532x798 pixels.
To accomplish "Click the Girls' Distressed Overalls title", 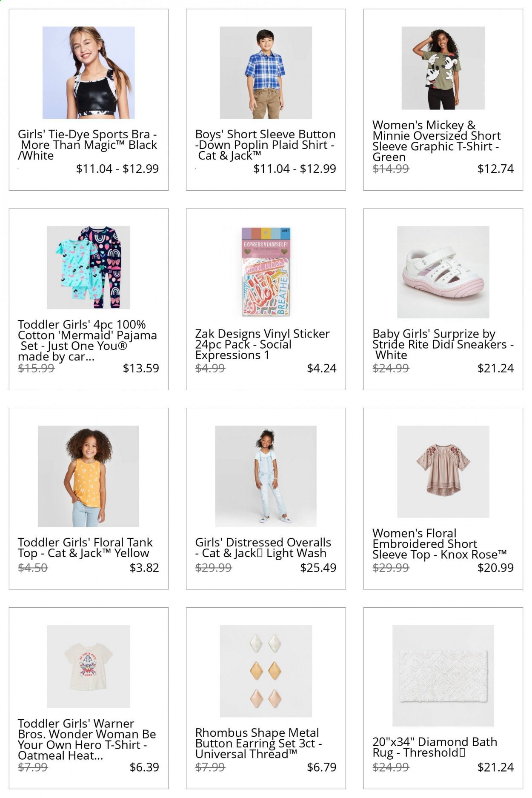I will 263,548.
